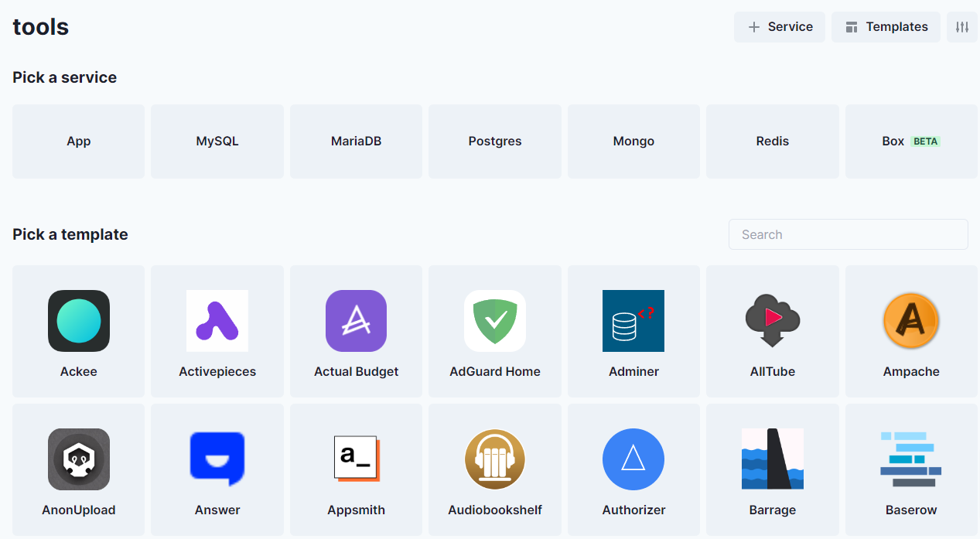Click the Adminer label text

633,372
